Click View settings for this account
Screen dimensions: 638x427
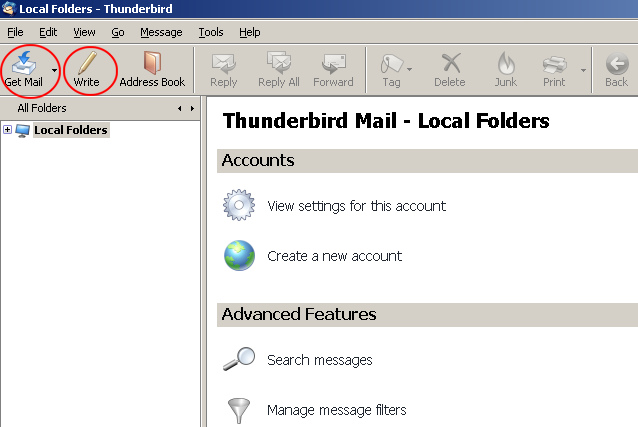pos(356,206)
